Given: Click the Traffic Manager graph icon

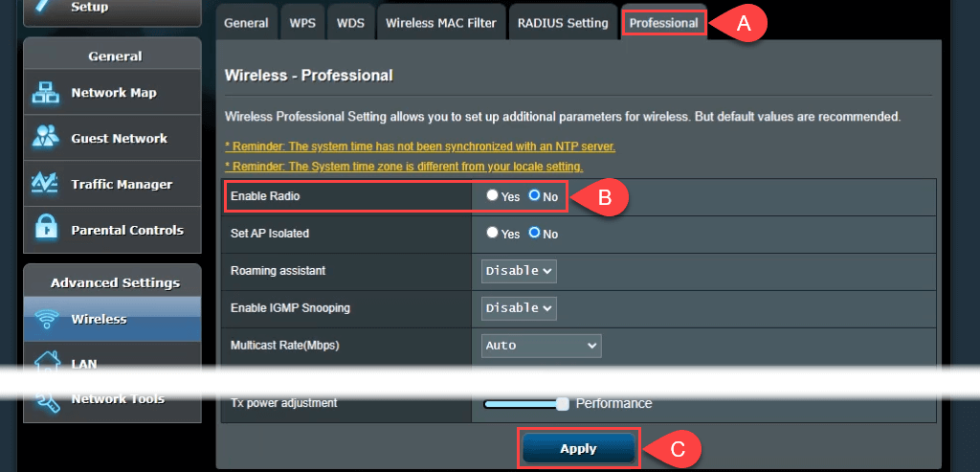Looking at the screenshot, I should (46, 184).
